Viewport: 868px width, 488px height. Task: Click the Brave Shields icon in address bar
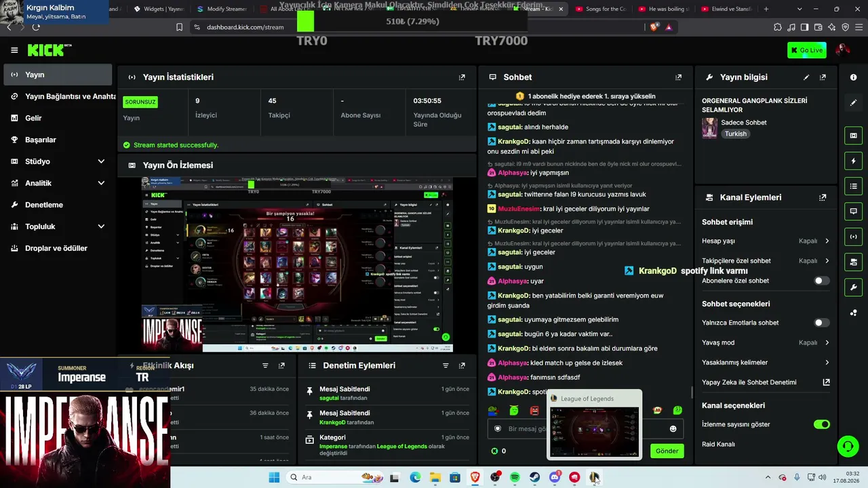coord(654,27)
